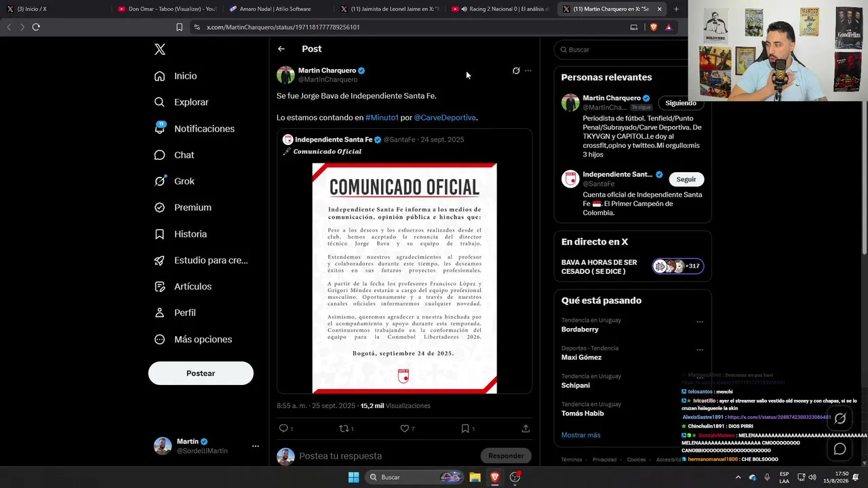The width and height of the screenshot is (868, 488).
Task: Open the #Minuto1 hashtag link
Action: 382,117
